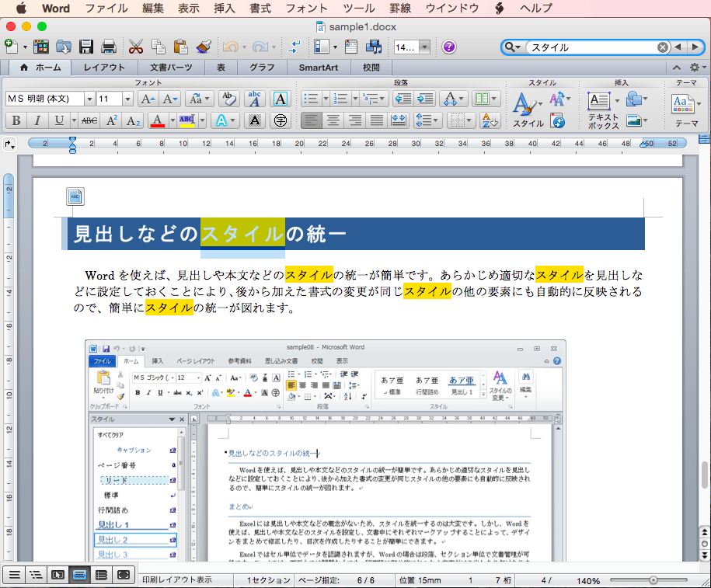
Task: Click the Distributed alignment icon
Action: coord(399,120)
